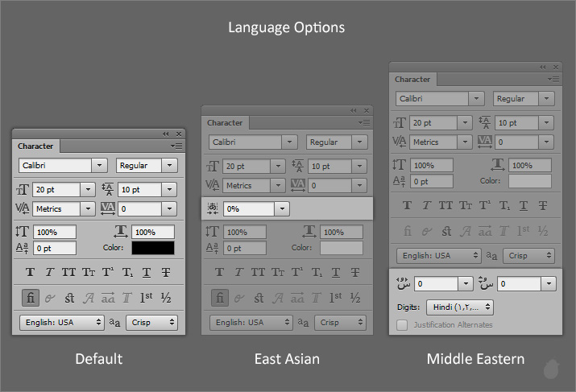Image resolution: width=576 pixels, height=392 pixels.
Task: Toggle Faux Italic in Default Character panel
Action: click(x=49, y=272)
